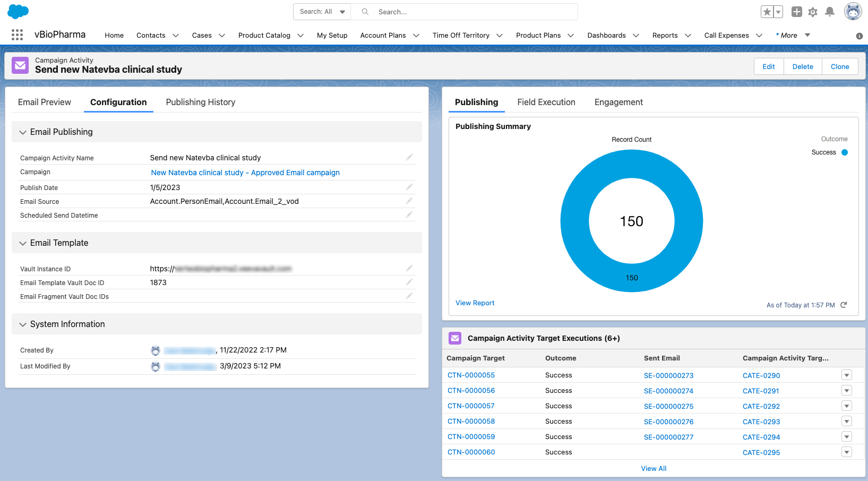Expand the Email Template section chevron
Screen dimensions: 868x481
(x=23, y=243)
